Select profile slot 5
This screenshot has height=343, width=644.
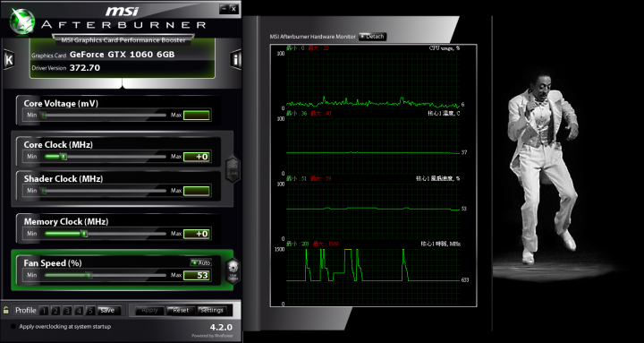coord(91,311)
